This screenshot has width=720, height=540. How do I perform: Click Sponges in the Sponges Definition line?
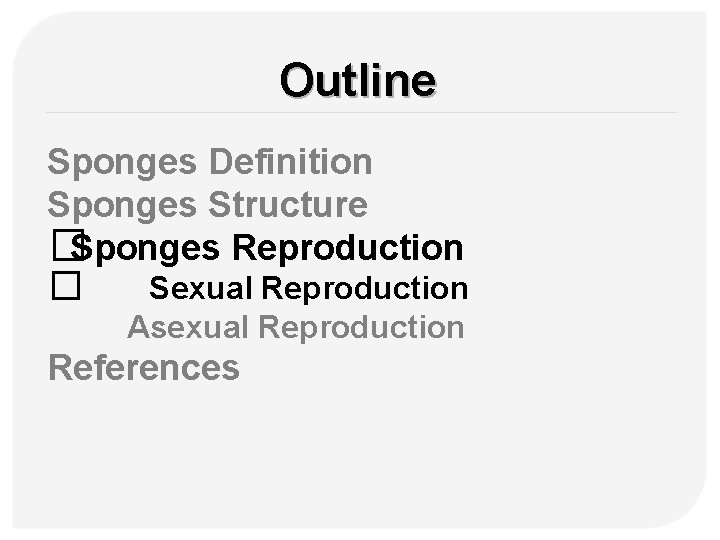click(124, 160)
